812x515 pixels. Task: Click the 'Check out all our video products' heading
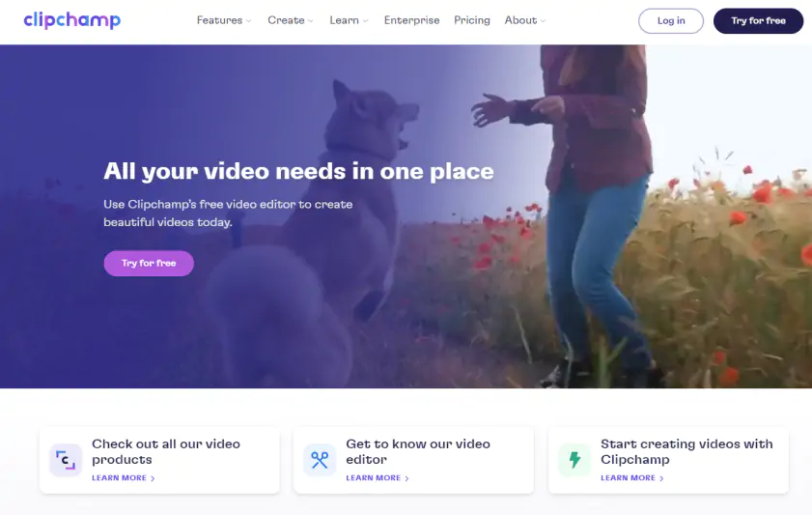(166, 452)
